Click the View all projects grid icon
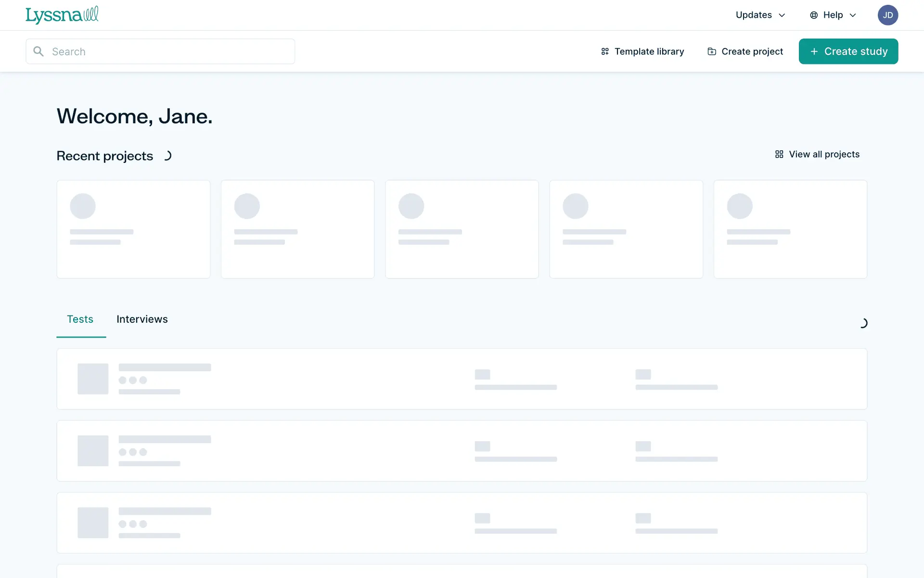This screenshot has width=924, height=578. pos(779,155)
